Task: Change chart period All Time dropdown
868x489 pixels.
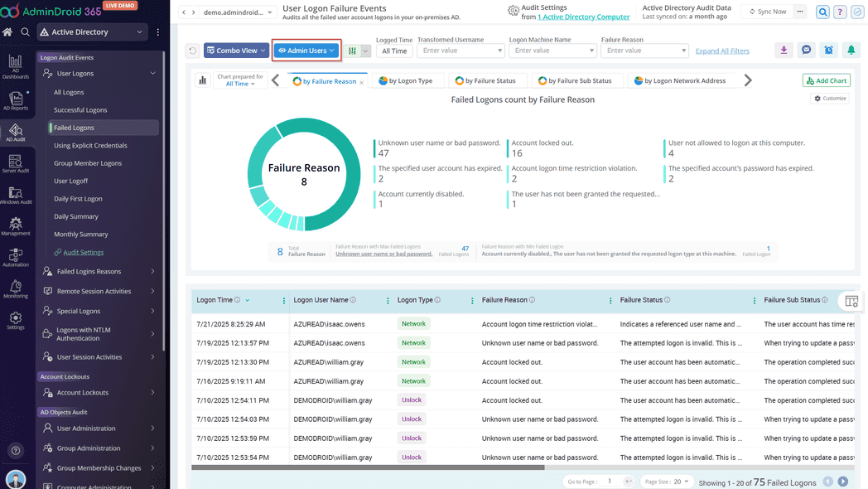Action: [239, 84]
